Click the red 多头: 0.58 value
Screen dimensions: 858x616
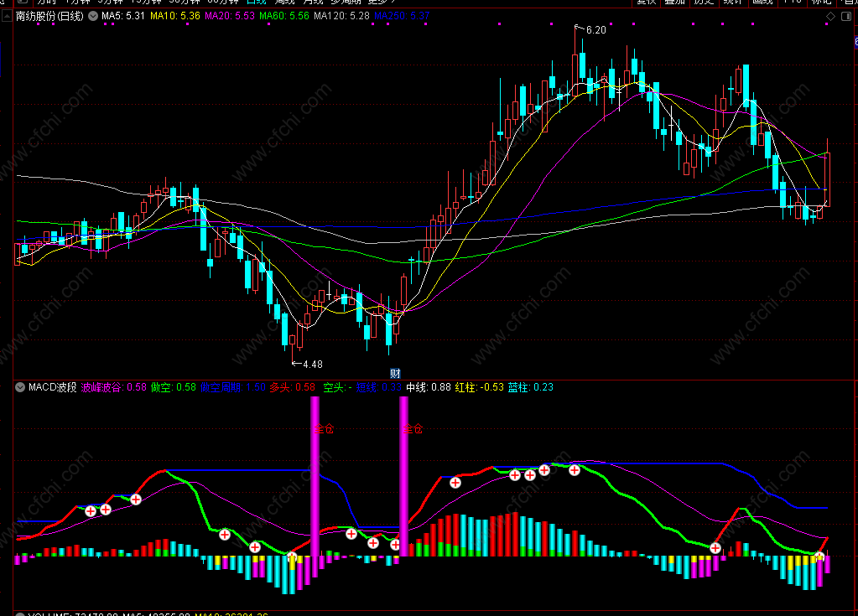pyautogui.click(x=293, y=387)
